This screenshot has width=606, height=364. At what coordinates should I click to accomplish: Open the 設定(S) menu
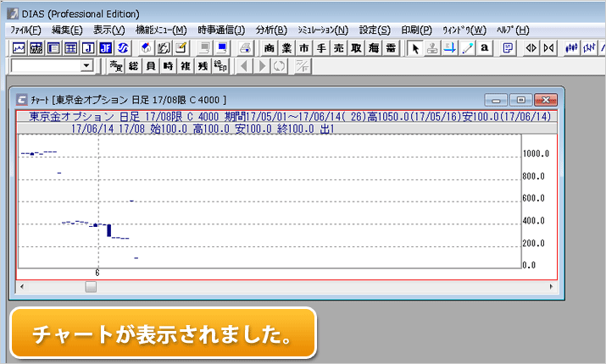[375, 30]
